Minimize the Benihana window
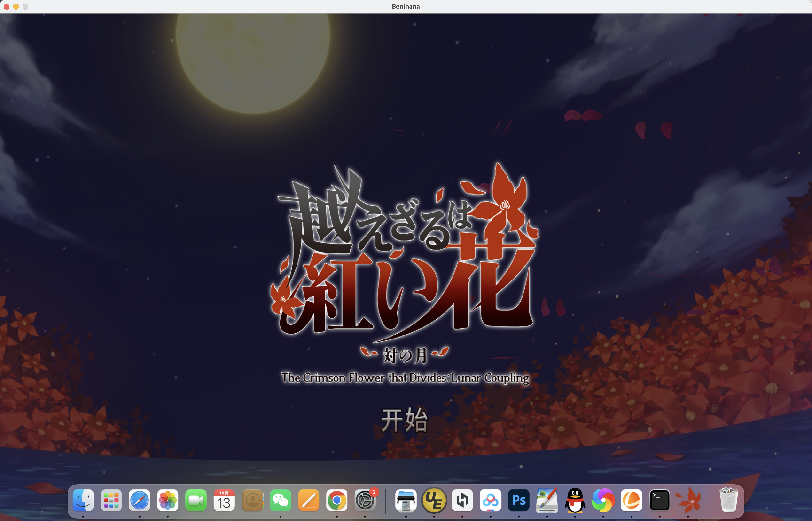The image size is (812, 521). click(16, 6)
